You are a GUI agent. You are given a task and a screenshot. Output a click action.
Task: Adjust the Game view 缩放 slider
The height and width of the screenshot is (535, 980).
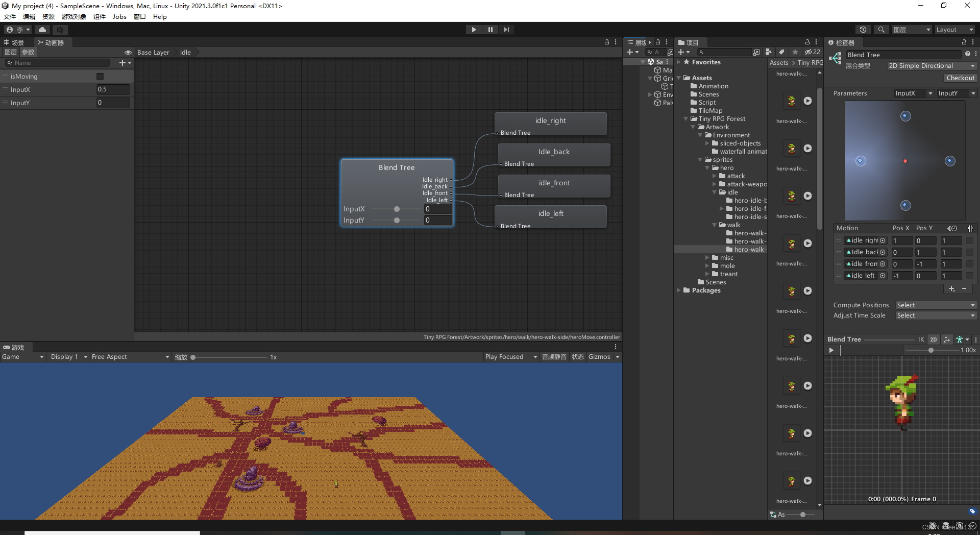[x=230, y=357]
